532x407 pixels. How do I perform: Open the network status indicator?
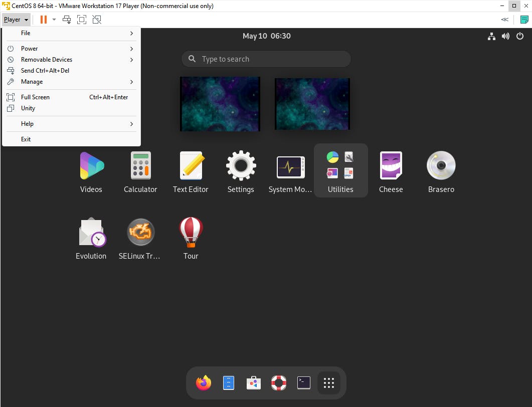pyautogui.click(x=491, y=36)
